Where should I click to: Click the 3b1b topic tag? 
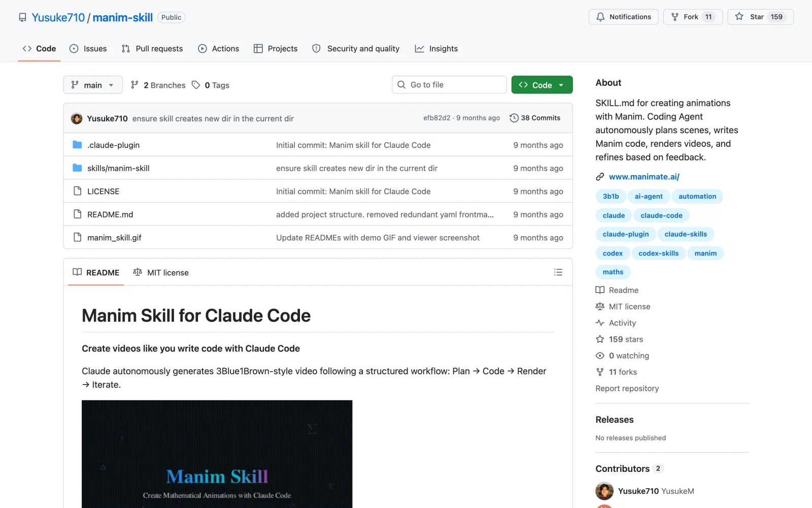point(611,197)
